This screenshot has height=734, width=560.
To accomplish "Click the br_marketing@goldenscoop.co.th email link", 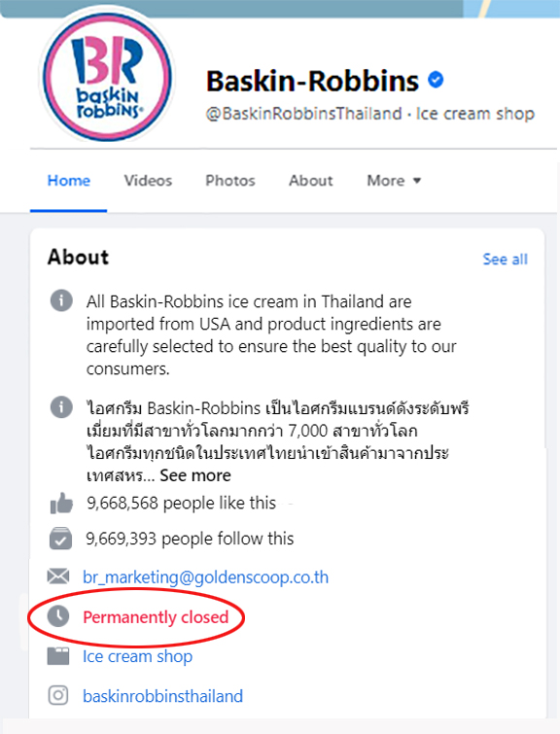I will pos(205,577).
